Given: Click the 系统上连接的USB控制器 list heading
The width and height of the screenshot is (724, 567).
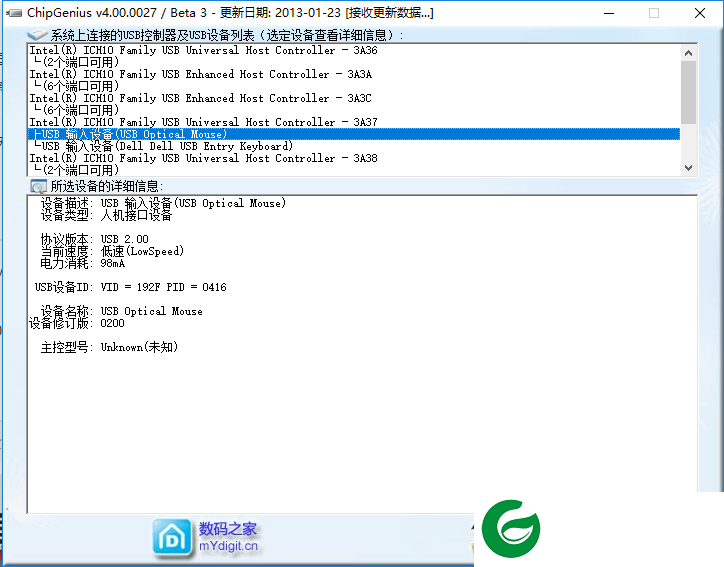Looking at the screenshot, I should point(227,35).
